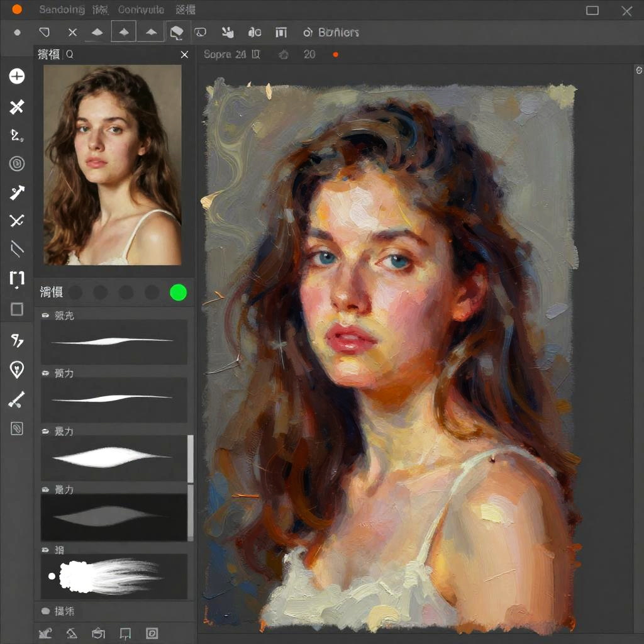Click the Bbrilers button in top toolbar

point(331,32)
